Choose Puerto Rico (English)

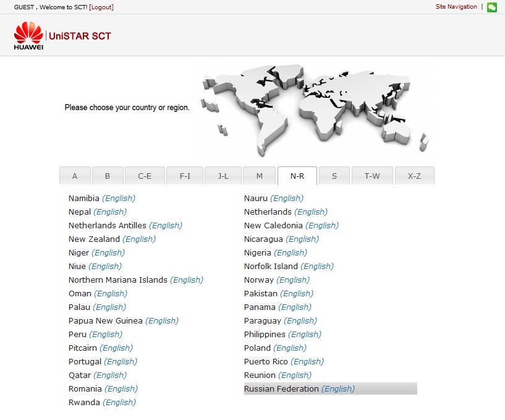pyautogui.click(x=284, y=361)
